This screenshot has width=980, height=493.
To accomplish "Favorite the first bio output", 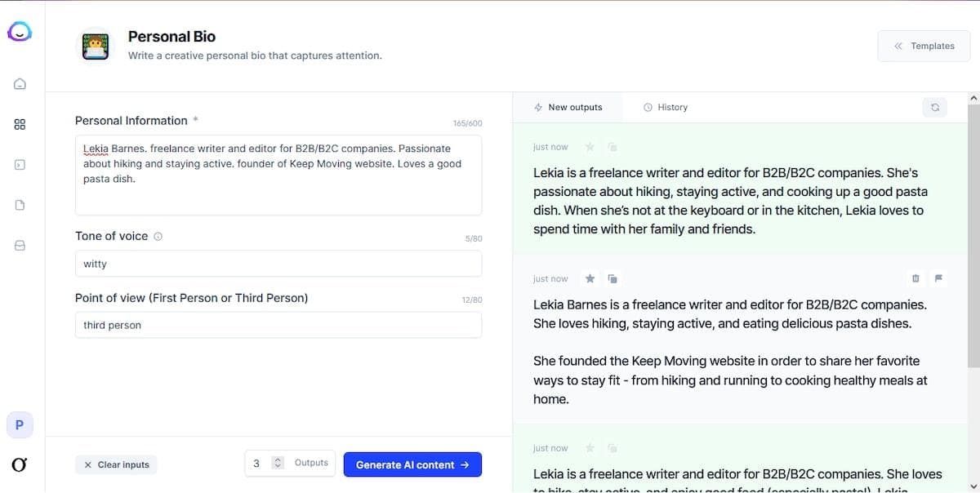I will tap(590, 147).
